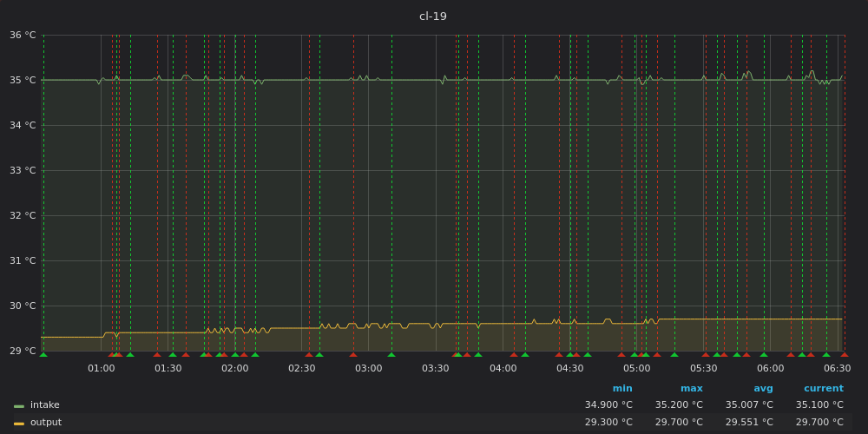Click green annotation triangle just after 03:00
868x434 pixels.
(x=391, y=355)
